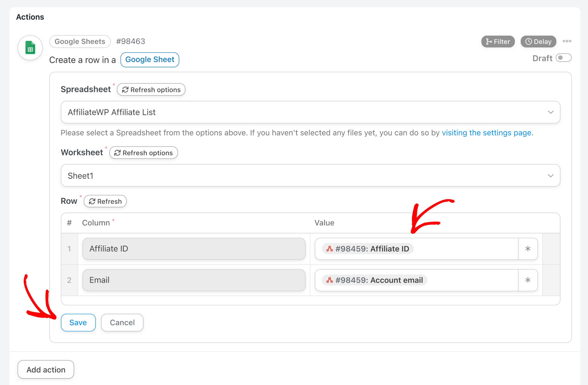The image size is (588, 385).
Task: Save the Google Sheets action
Action: pyautogui.click(x=78, y=323)
